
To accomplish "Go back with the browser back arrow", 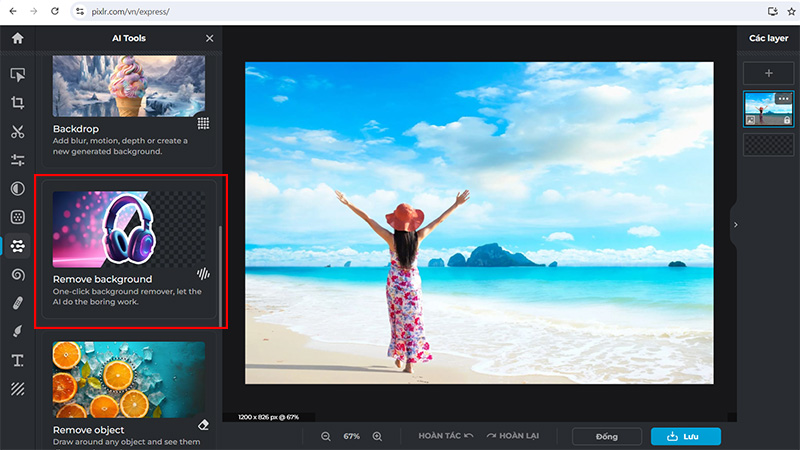I will (13, 11).
